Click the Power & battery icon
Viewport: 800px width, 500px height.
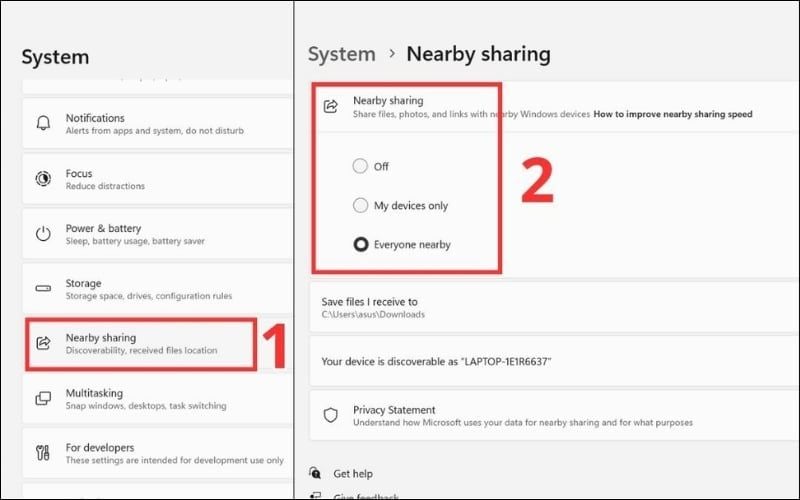tap(43, 234)
